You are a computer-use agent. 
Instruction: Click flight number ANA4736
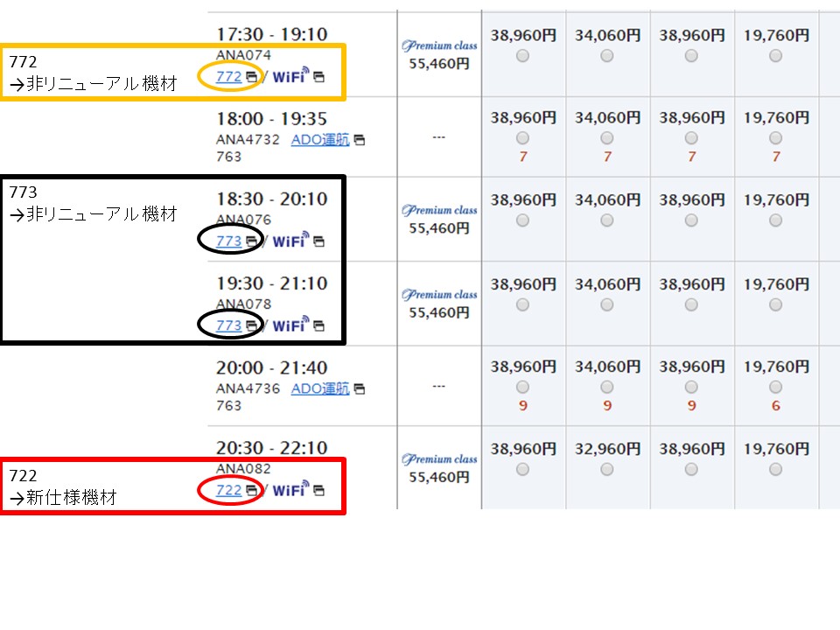coord(248,388)
